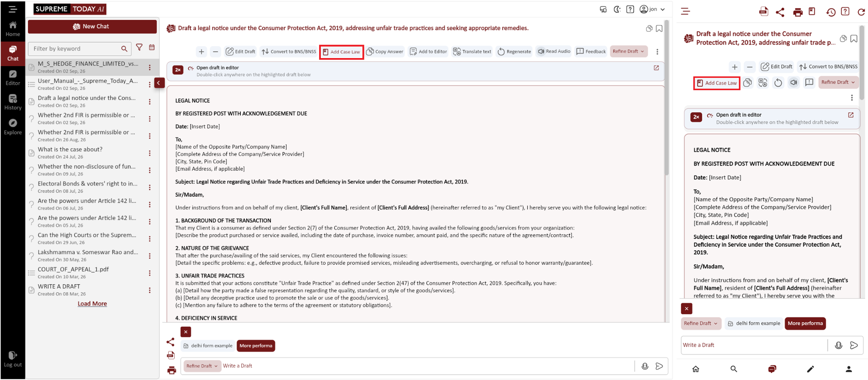Open History in left sidebar
Screen dimensions: 868x380
click(x=13, y=103)
